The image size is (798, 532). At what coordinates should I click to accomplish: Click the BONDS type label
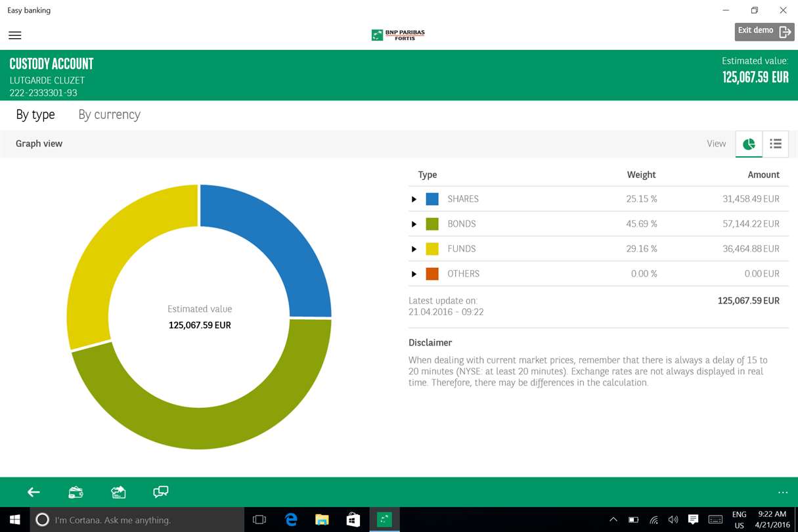[x=462, y=224]
